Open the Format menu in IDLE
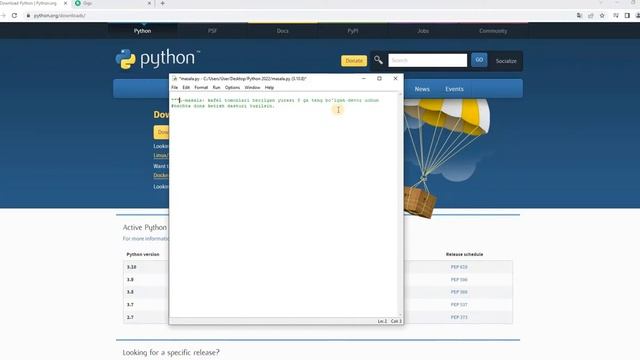640x360 pixels. tap(201, 87)
